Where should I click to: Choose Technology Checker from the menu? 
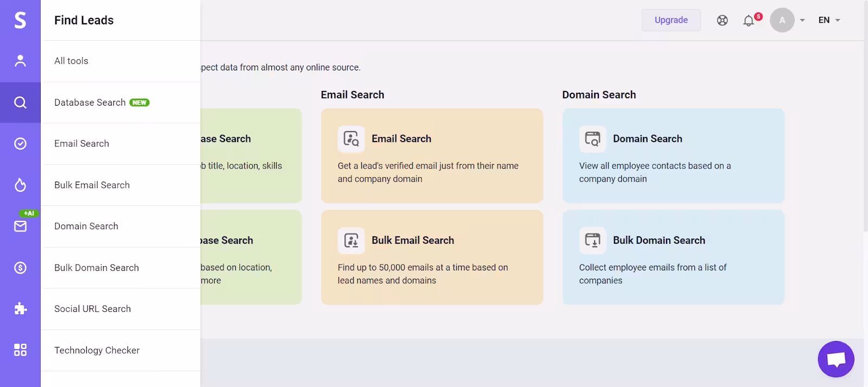pos(97,350)
